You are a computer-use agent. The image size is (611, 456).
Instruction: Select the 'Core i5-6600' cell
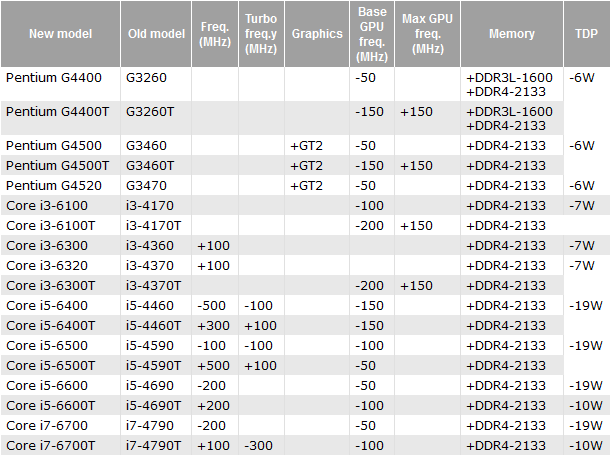(60, 385)
